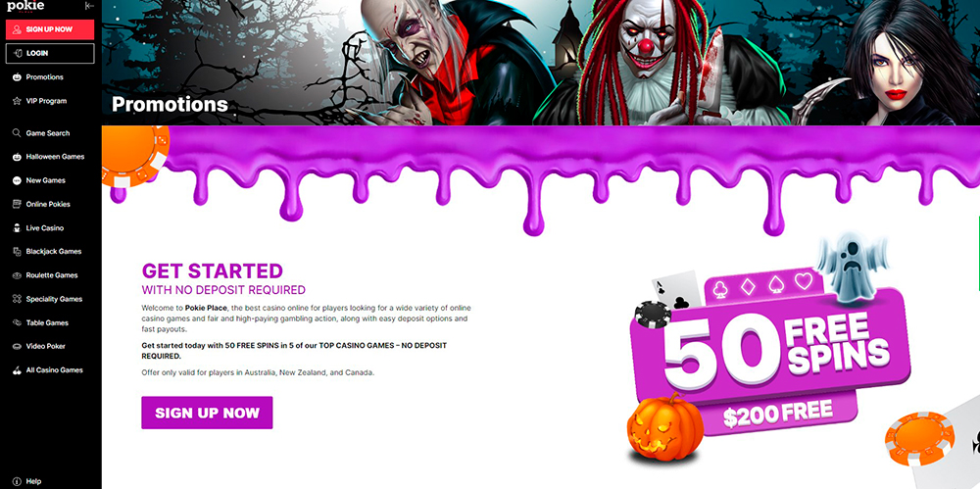Click the star icon for VIP Program

pos(17,101)
